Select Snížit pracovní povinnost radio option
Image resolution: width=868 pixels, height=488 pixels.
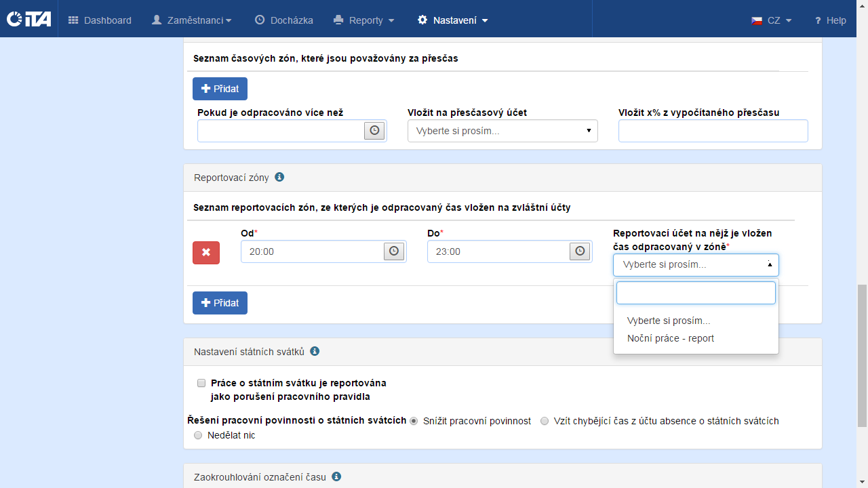click(x=414, y=421)
